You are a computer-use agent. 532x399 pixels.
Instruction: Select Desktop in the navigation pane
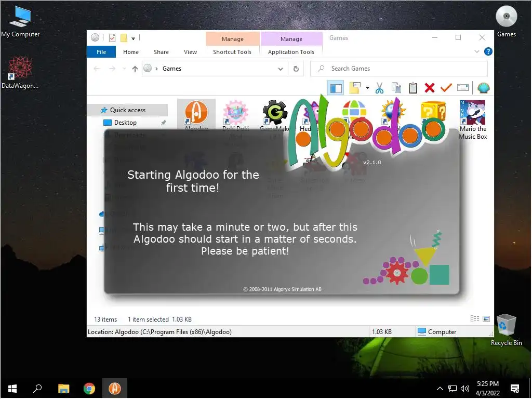125,123
